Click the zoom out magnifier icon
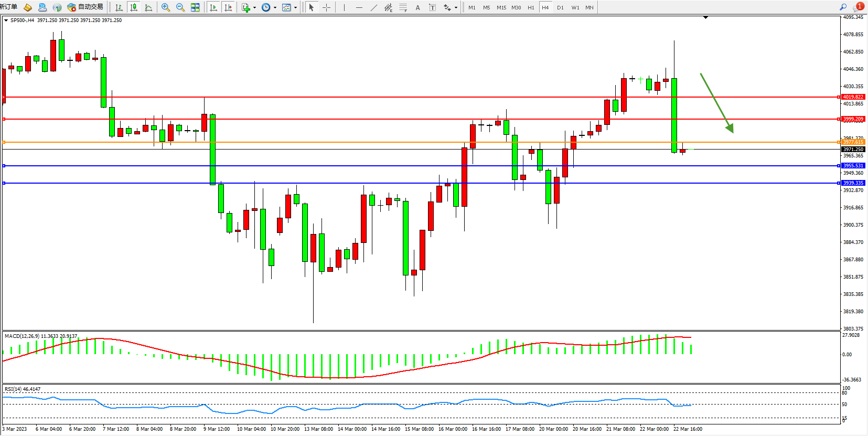The image size is (868, 436). pos(180,7)
